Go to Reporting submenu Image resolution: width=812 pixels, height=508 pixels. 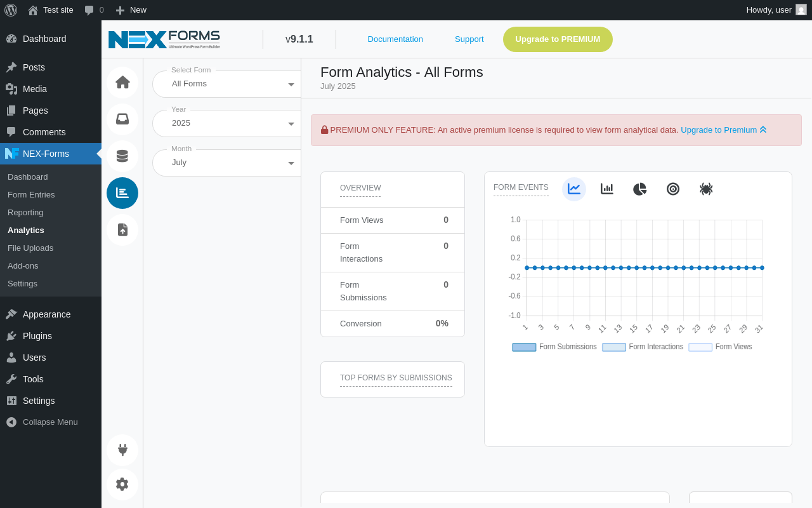51,213
